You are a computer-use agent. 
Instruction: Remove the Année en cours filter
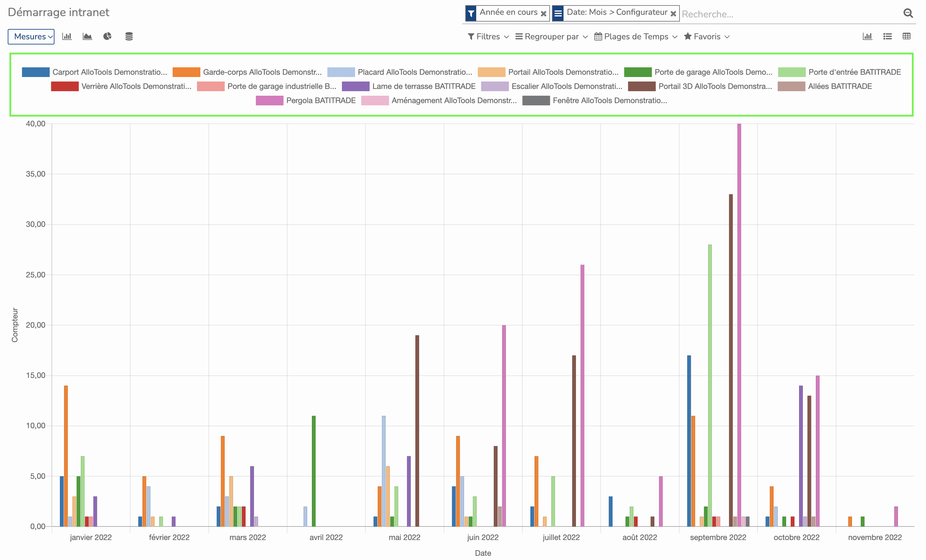click(x=544, y=14)
